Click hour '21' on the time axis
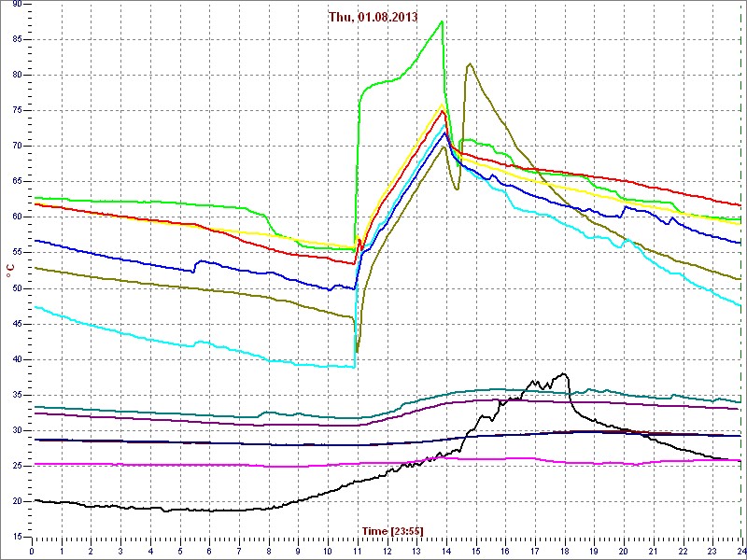The height and width of the screenshot is (560, 747). (x=653, y=551)
